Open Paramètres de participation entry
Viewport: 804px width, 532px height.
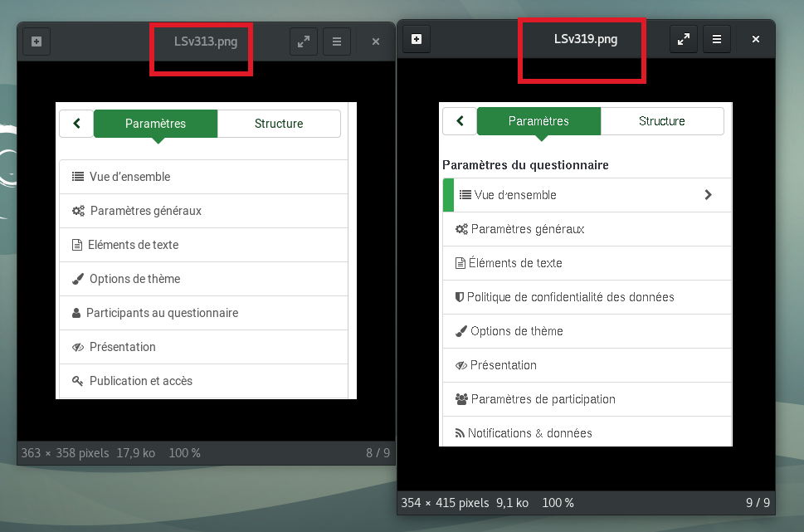coord(587,399)
